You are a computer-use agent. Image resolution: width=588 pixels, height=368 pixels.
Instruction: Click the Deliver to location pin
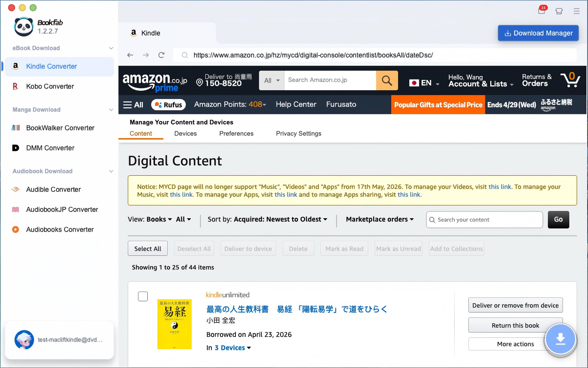200,82
